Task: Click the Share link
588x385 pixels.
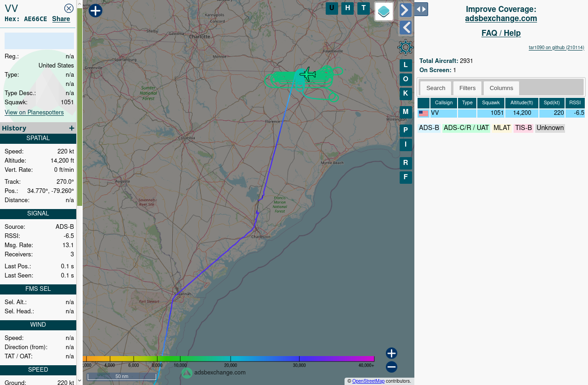Action: click(x=61, y=19)
